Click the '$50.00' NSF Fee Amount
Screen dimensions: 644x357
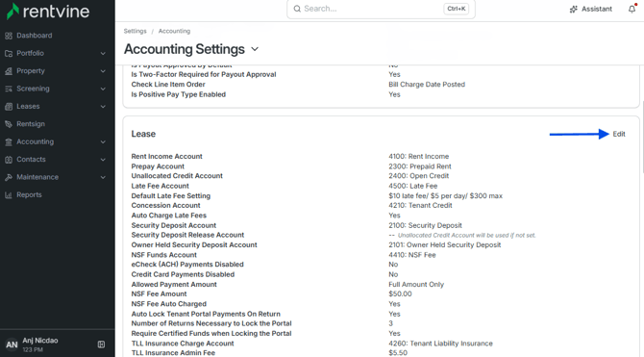[x=400, y=294]
